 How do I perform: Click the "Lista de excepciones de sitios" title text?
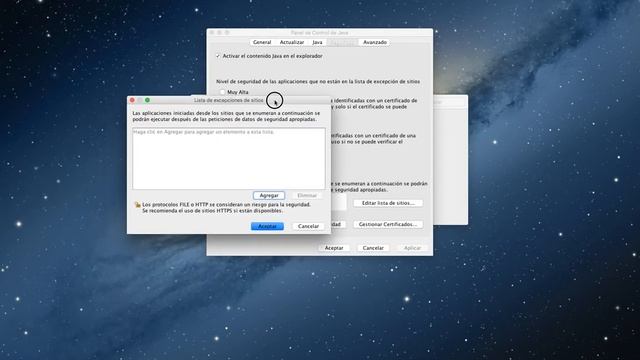pos(229,100)
